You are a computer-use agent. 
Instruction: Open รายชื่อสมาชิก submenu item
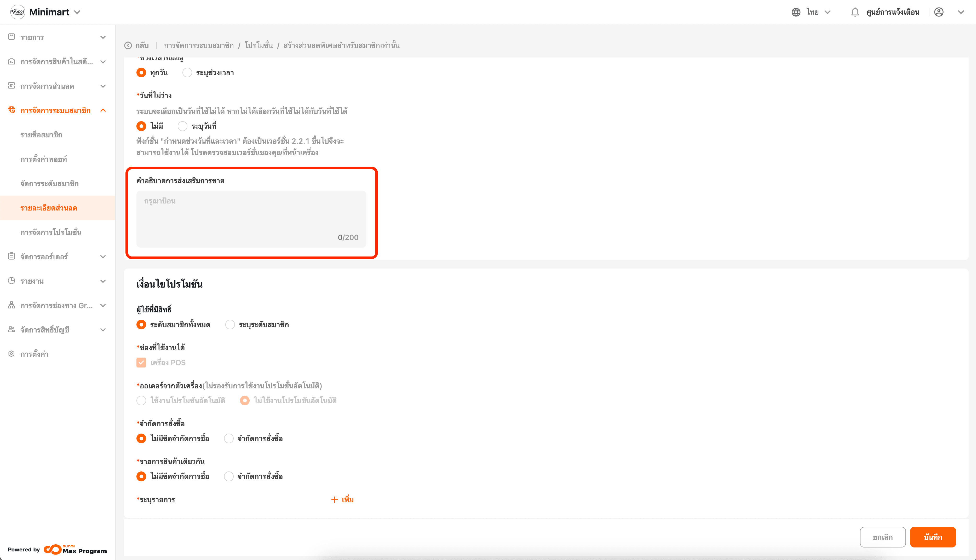[42, 135]
